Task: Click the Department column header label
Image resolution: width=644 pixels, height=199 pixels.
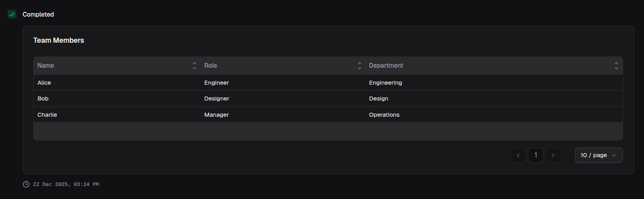Action: [x=386, y=66]
